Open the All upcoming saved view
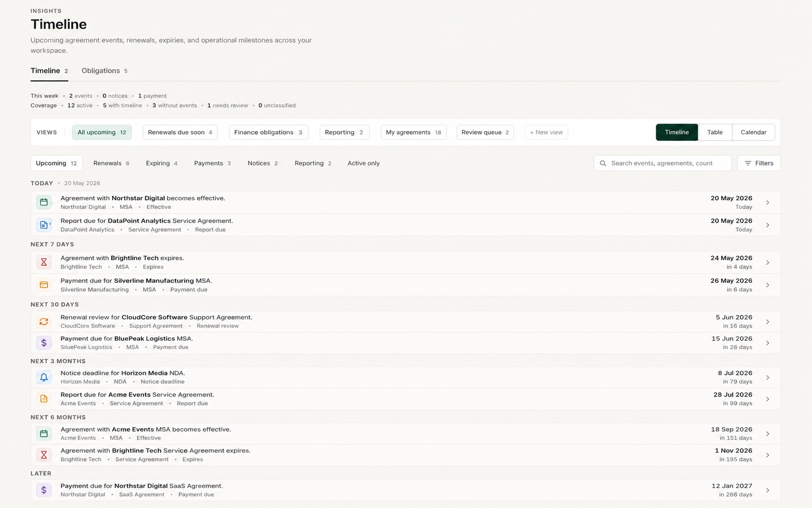 tap(102, 132)
